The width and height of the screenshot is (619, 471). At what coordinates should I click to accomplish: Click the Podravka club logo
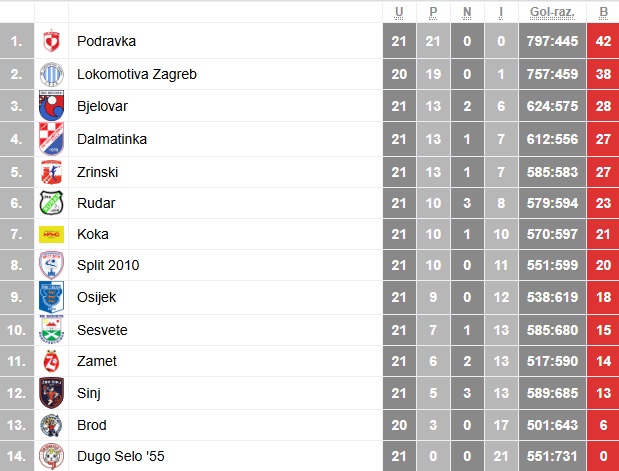click(x=51, y=41)
